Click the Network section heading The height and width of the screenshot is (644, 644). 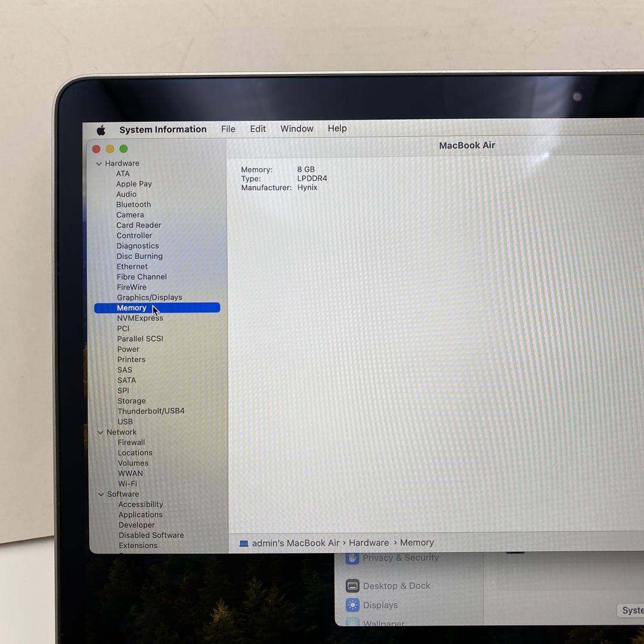click(122, 432)
